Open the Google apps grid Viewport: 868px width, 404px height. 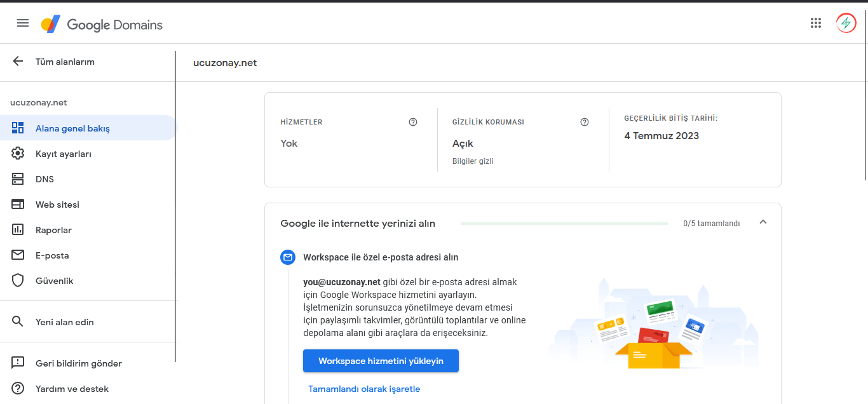point(816,24)
